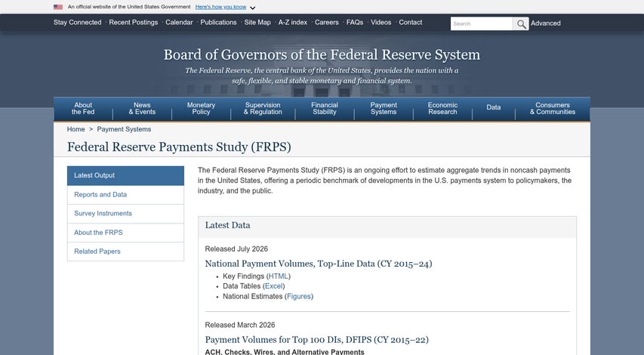Click "National Payment Volumes, Top-Line Data" heading

[x=319, y=264]
